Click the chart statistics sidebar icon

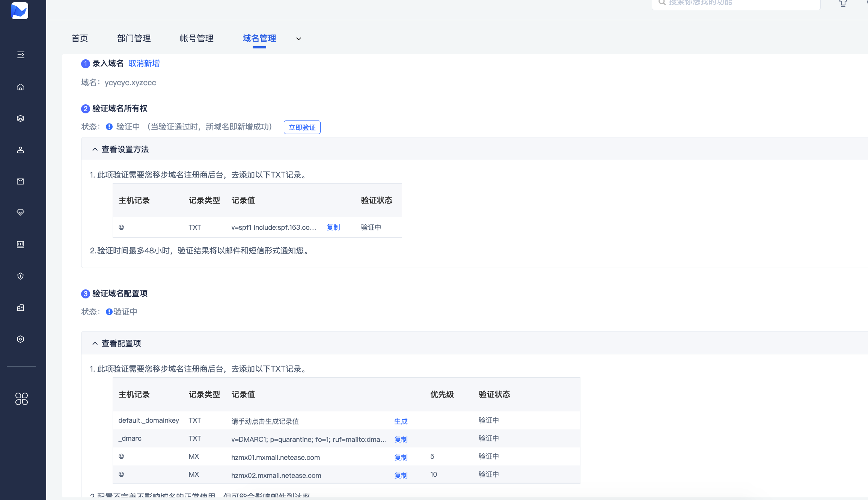coord(21,244)
